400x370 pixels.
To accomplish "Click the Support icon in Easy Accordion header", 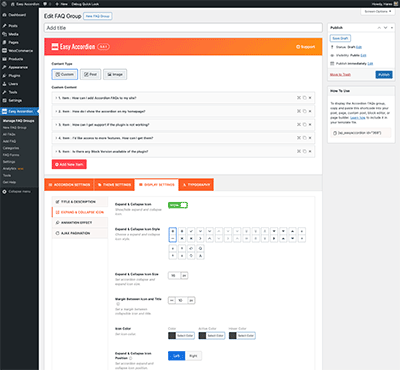I will (x=298, y=47).
